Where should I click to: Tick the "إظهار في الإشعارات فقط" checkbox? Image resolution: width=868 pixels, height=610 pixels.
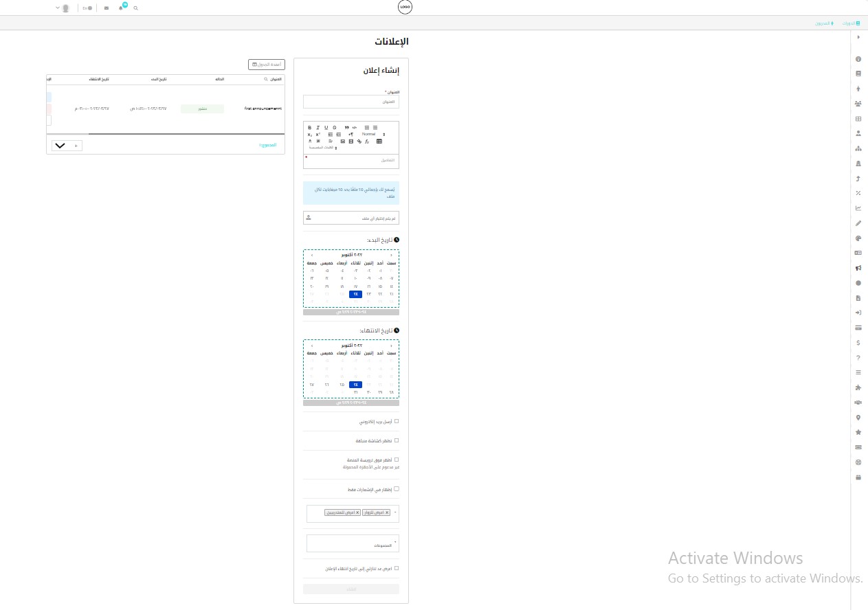397,489
